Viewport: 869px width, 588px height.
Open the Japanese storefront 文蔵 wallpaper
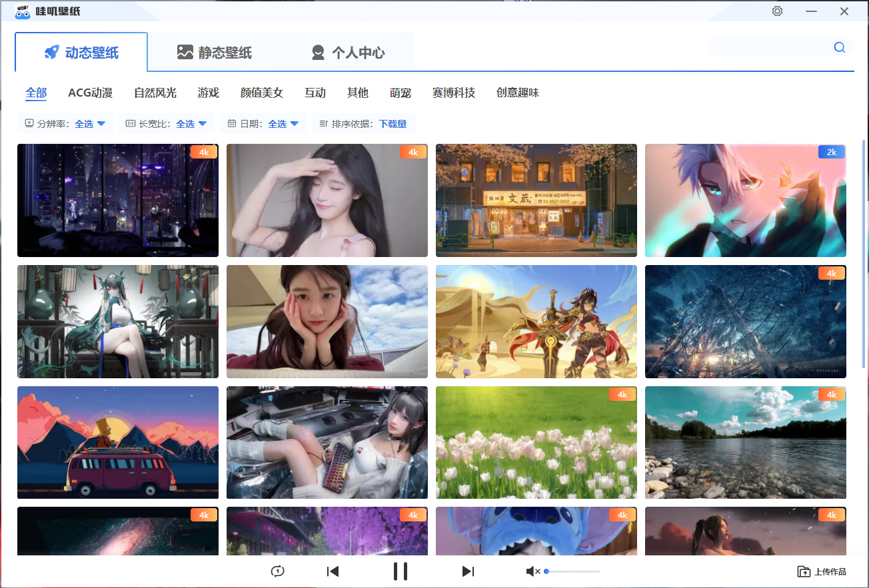click(x=536, y=200)
